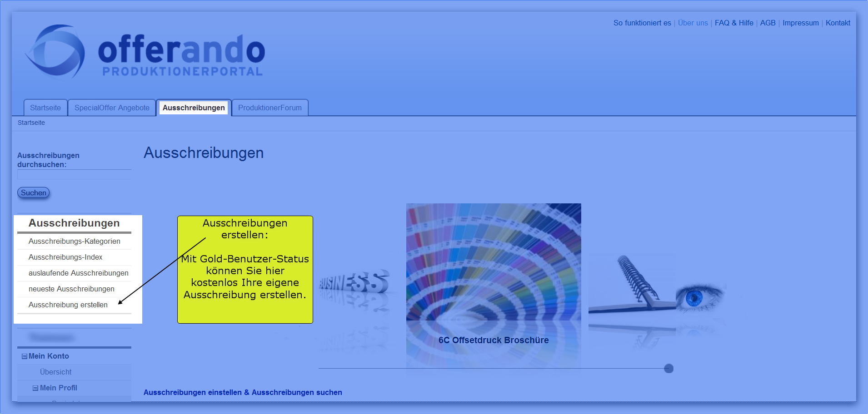Image resolution: width=868 pixels, height=414 pixels.
Task: Click Ausschreibungen einstellen & Ausschreibungen suchen heading
Action: (243, 393)
